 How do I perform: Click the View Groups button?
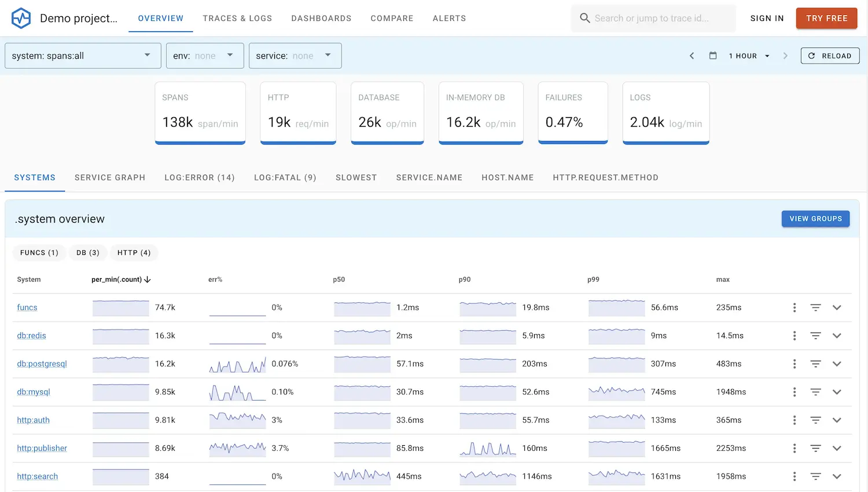(x=815, y=219)
